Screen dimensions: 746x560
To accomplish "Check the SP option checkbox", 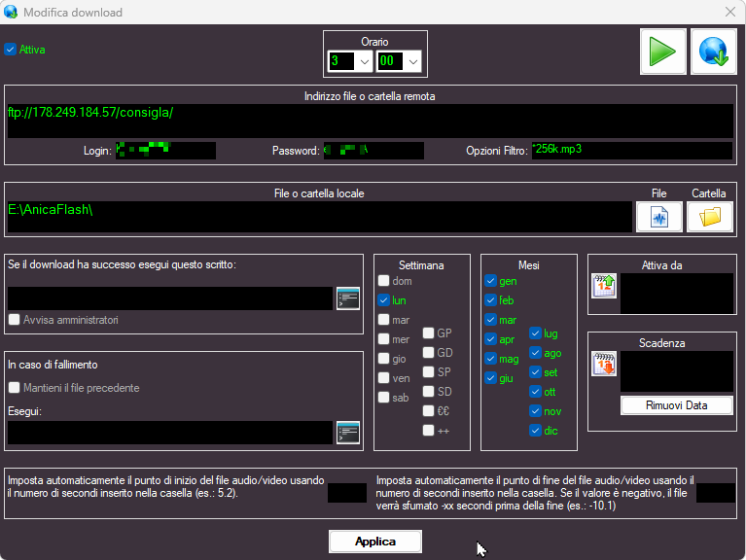I will coord(428,371).
